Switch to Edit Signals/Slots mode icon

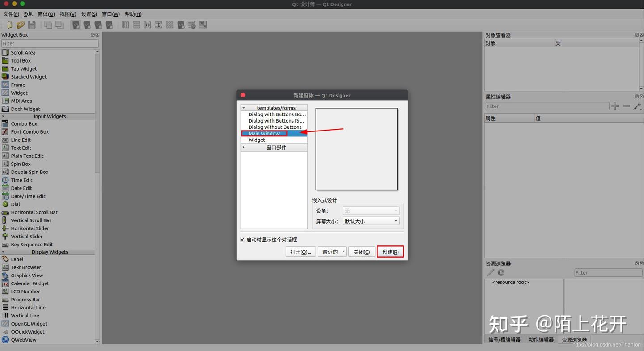click(87, 25)
